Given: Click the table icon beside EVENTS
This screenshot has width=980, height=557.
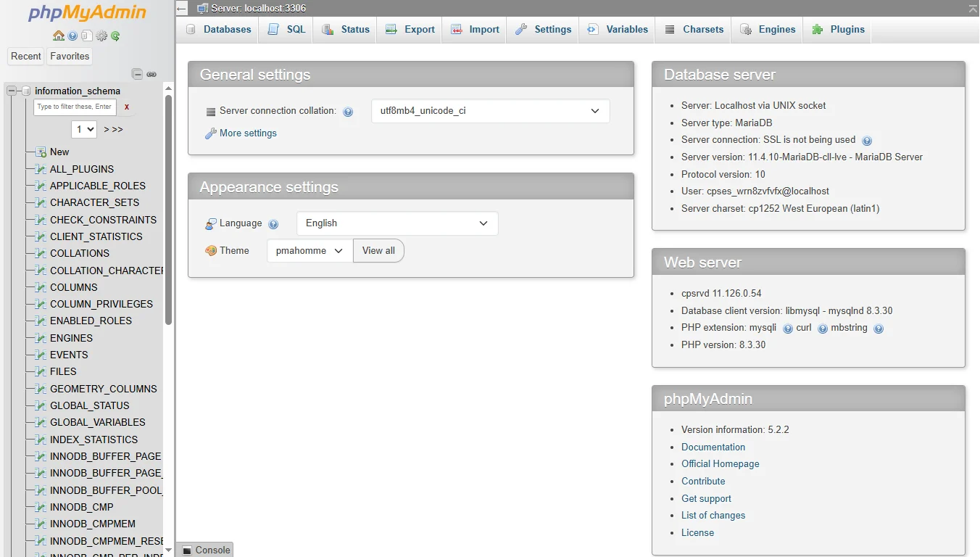Looking at the screenshot, I should pyautogui.click(x=41, y=355).
